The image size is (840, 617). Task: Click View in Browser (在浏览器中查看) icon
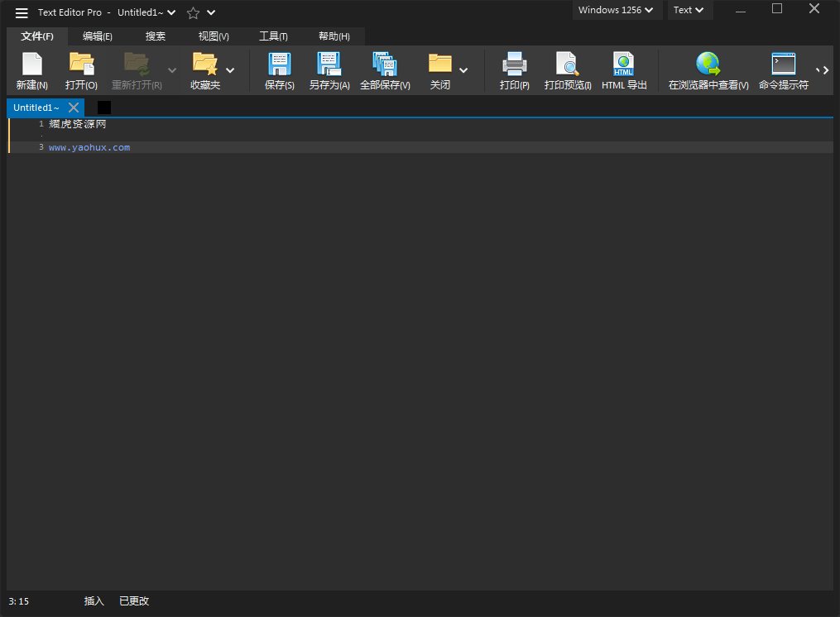(x=708, y=65)
